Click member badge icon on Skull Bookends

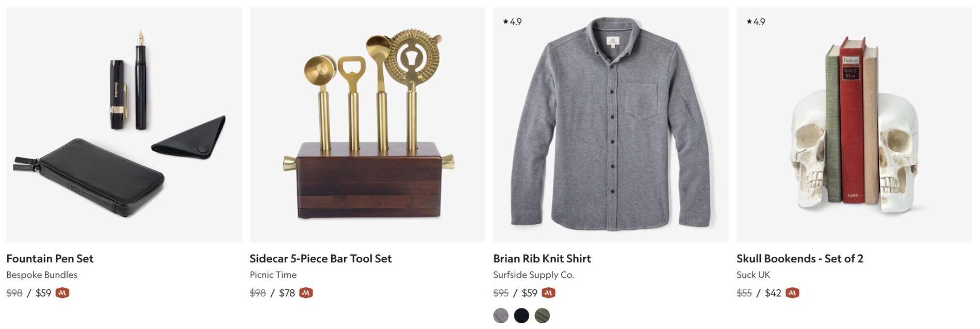(x=792, y=293)
